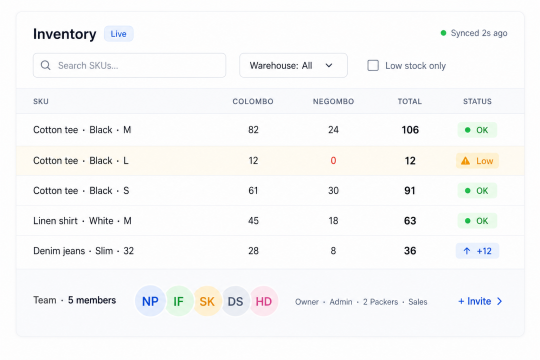Open the NP team member avatar
The image size is (540, 360).
[x=150, y=301]
